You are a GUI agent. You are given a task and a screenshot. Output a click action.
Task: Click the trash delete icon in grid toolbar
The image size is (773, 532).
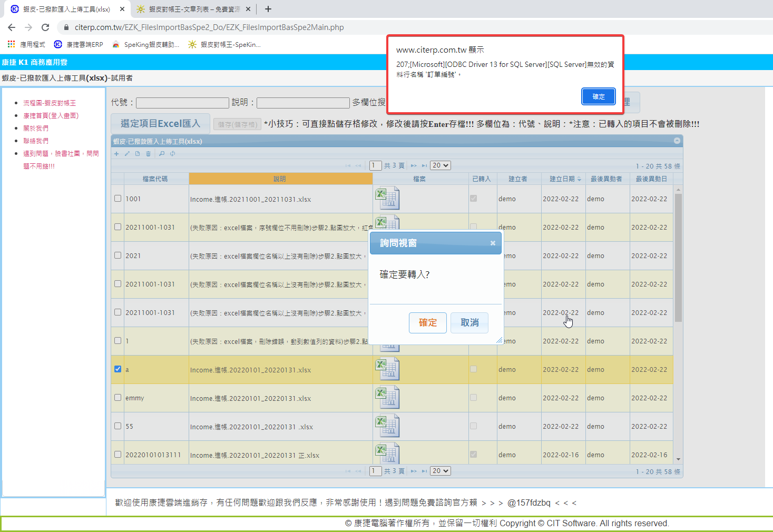148,154
